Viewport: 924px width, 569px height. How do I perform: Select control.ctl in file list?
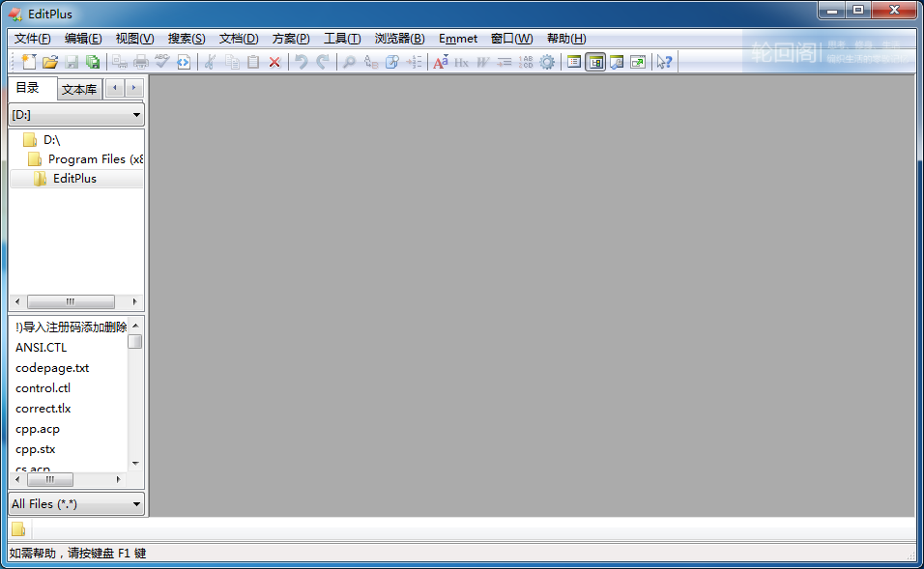(43, 388)
